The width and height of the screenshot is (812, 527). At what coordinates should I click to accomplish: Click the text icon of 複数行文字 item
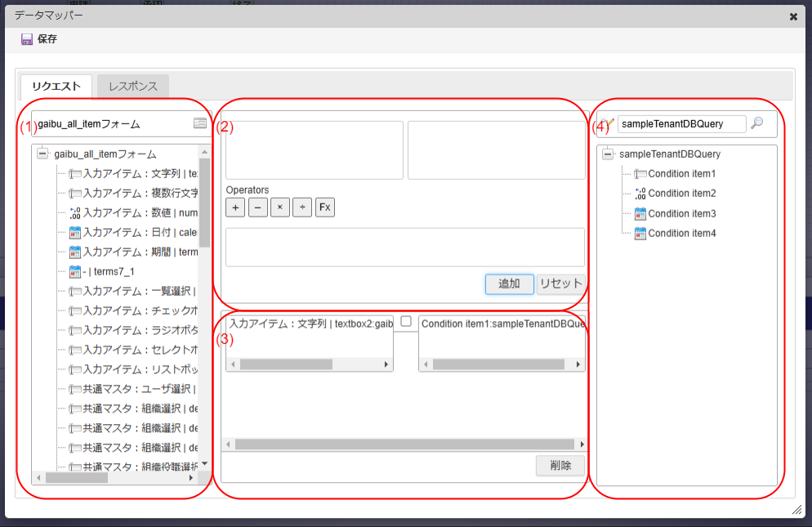(x=75, y=194)
